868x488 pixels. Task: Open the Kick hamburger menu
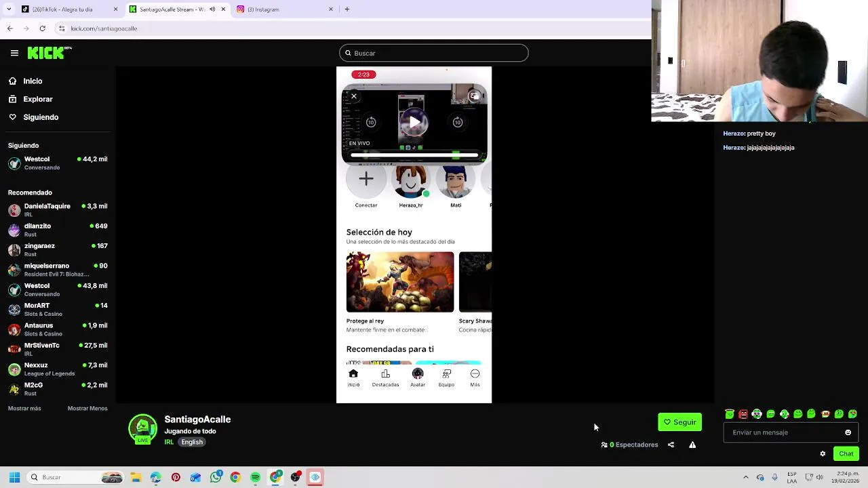pos(14,53)
